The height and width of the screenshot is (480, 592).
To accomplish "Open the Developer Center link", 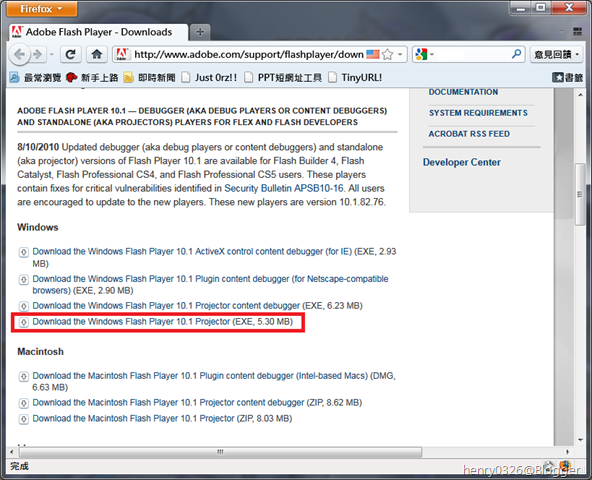I will [462, 162].
